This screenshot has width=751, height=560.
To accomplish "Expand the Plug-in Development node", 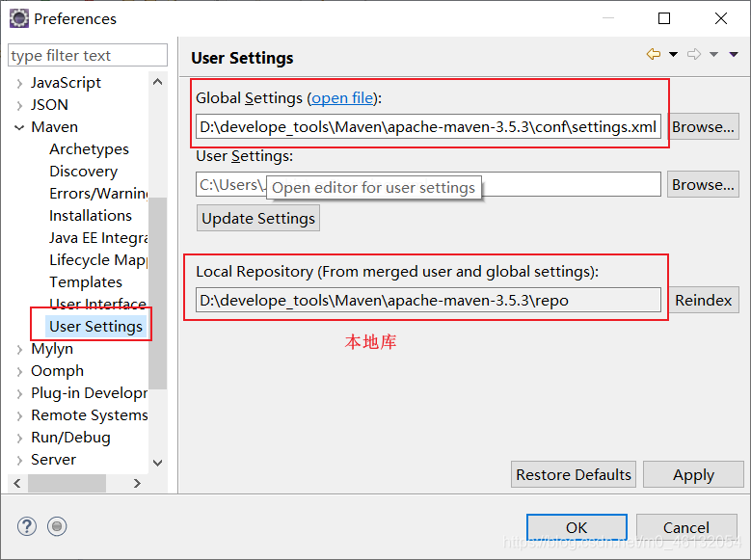I will (19, 394).
